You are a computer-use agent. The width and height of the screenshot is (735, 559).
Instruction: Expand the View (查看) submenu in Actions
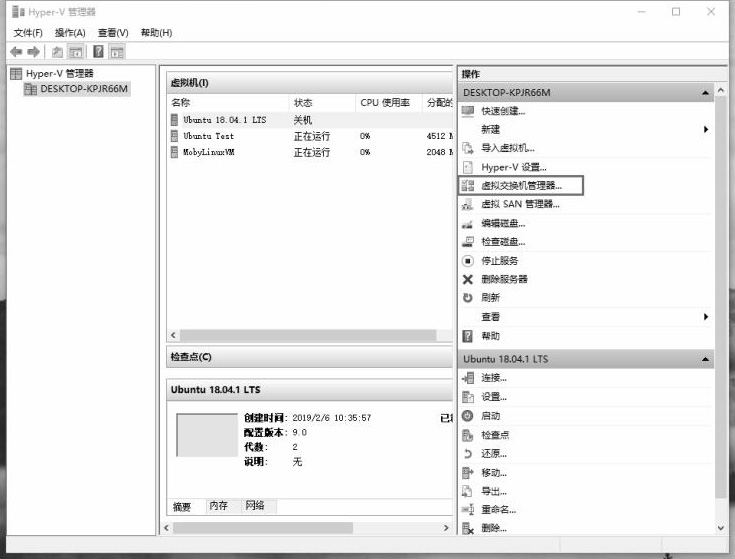pos(705,317)
